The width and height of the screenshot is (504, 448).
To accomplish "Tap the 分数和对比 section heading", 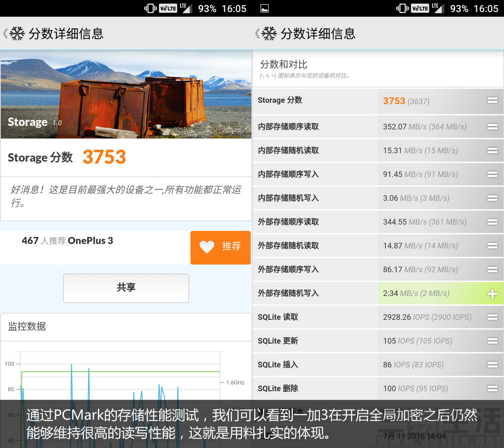I will point(283,64).
